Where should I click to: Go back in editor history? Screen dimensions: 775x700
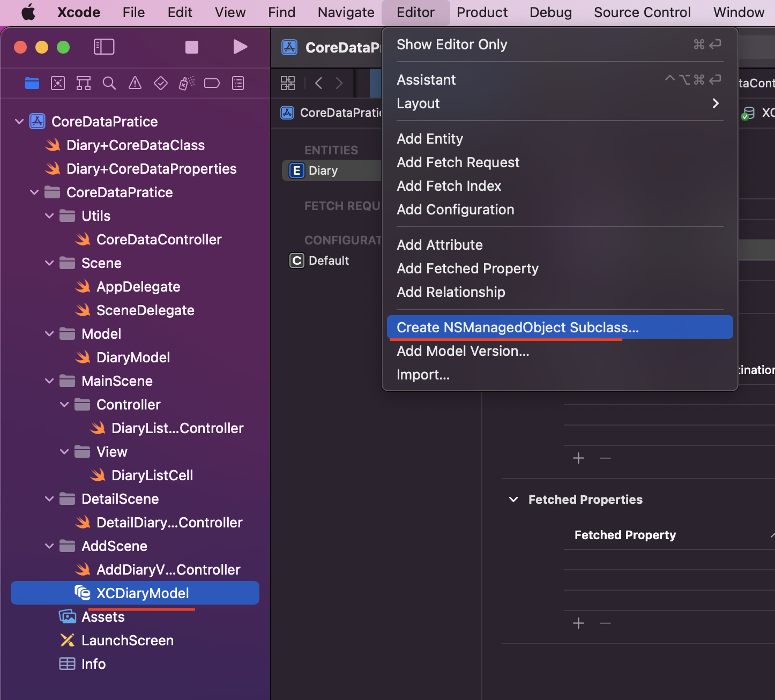(319, 83)
